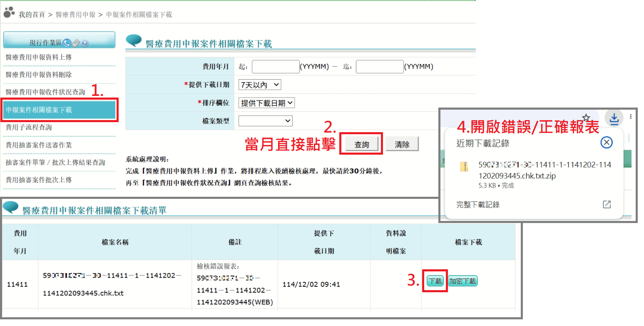Select 醫療費用申報資料上傳 in the sidebar
644x326 pixels.
point(39,57)
